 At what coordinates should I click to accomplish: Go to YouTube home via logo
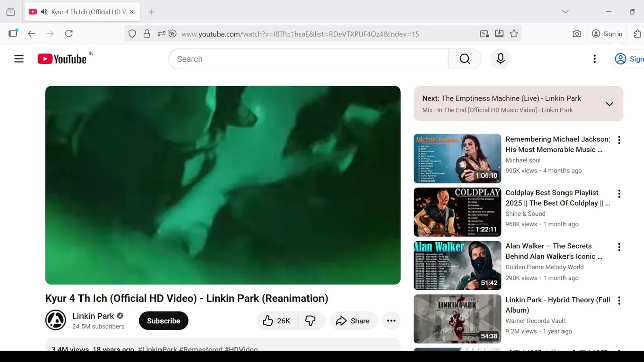(x=62, y=59)
